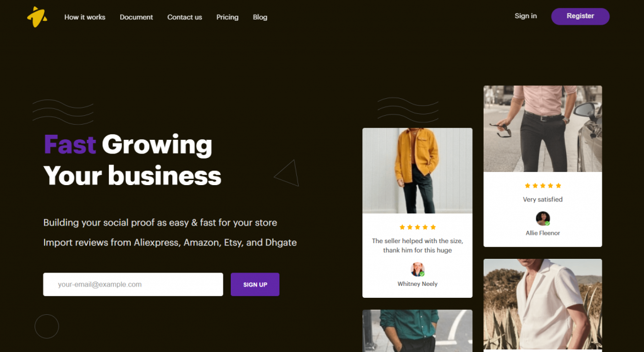The width and height of the screenshot is (644, 352).
Task: Click the purple Register button
Action: click(580, 16)
